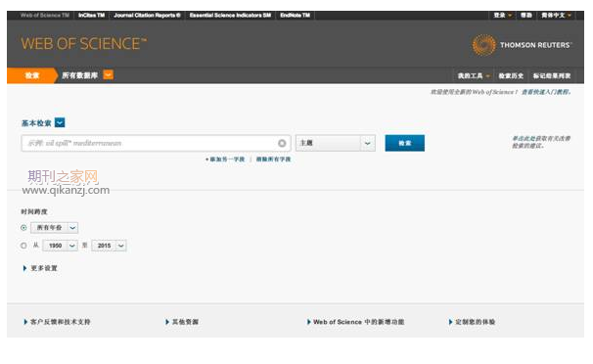Open the 我的工具 menu
This screenshot has height=364, width=593.
474,76
